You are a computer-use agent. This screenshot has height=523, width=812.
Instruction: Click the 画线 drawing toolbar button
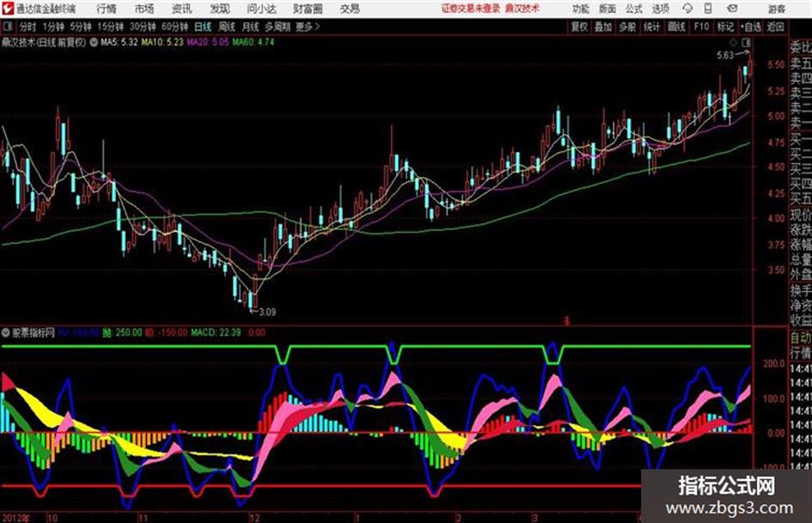tap(676, 27)
